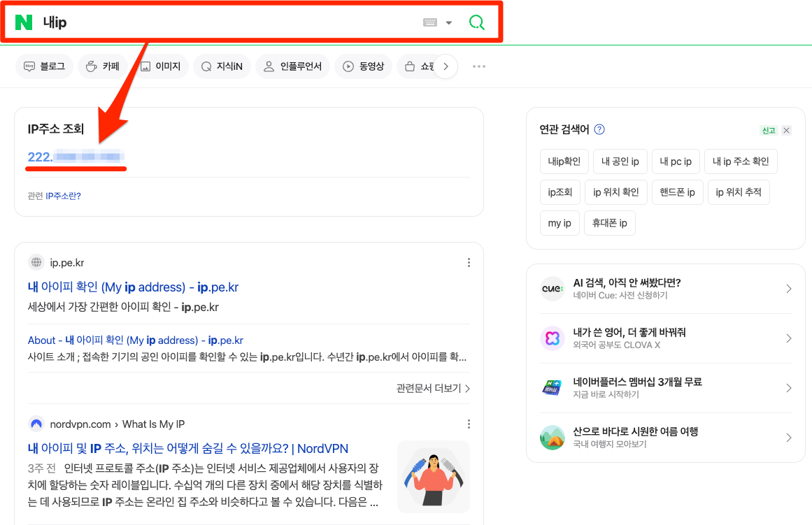Open the partly hidden shopping tab
This screenshot has width=812, height=525.
tap(417, 66)
